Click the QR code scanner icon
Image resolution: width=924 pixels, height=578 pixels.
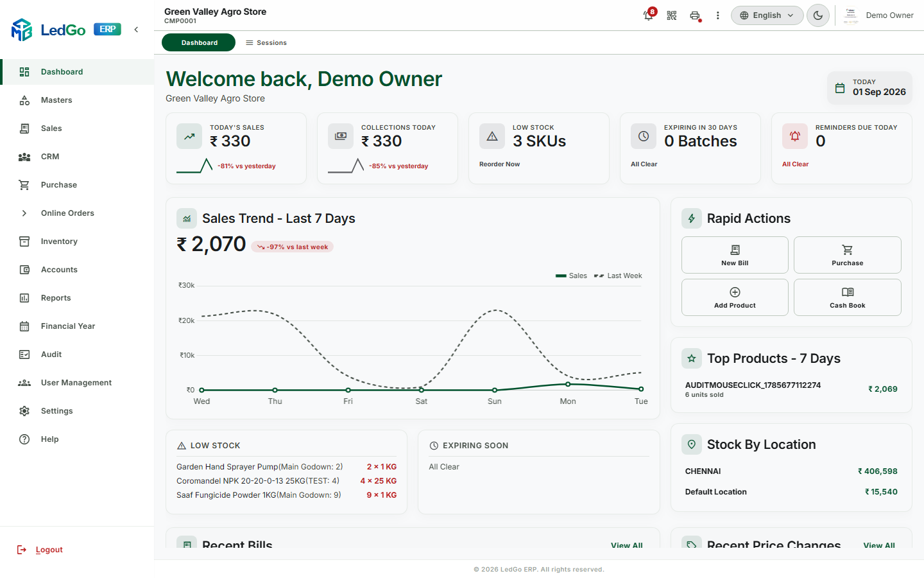[672, 15]
